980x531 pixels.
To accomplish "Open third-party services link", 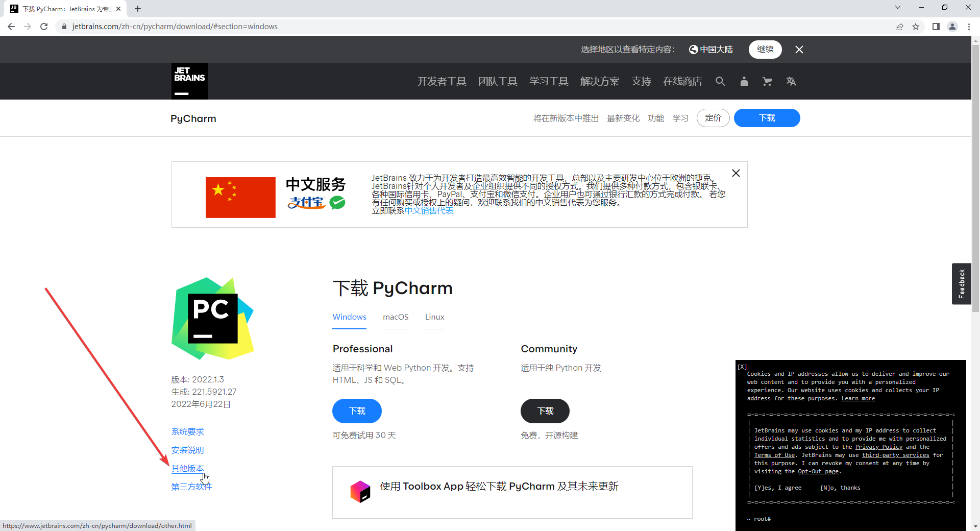I will click(x=896, y=455).
